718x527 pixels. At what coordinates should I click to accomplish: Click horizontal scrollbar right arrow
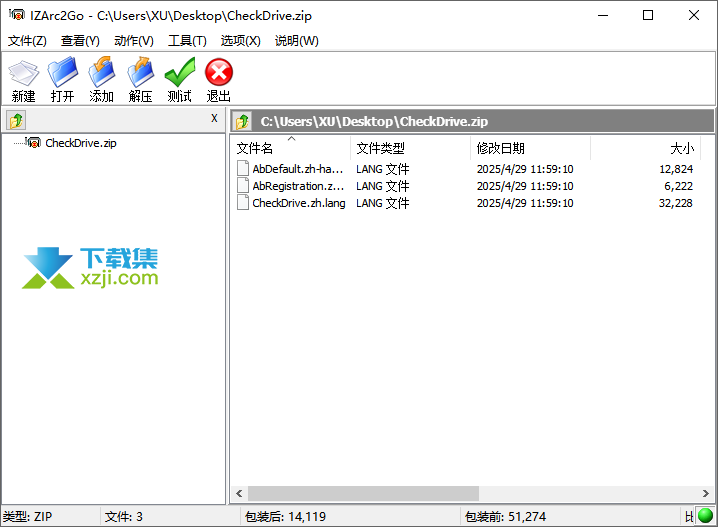(706, 494)
